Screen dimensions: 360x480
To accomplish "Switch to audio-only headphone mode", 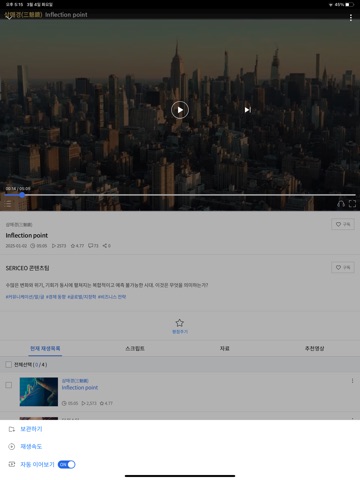I will (341, 204).
